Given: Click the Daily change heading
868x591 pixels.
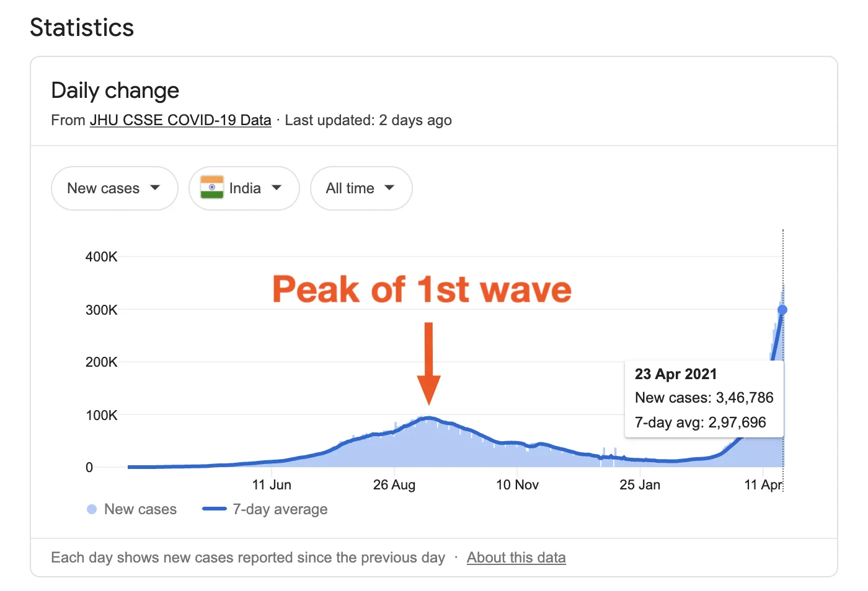Looking at the screenshot, I should (115, 90).
